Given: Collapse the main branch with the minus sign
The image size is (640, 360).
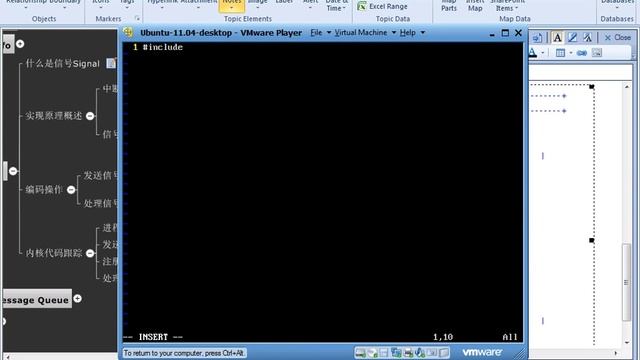Looking at the screenshot, I should point(13,171).
